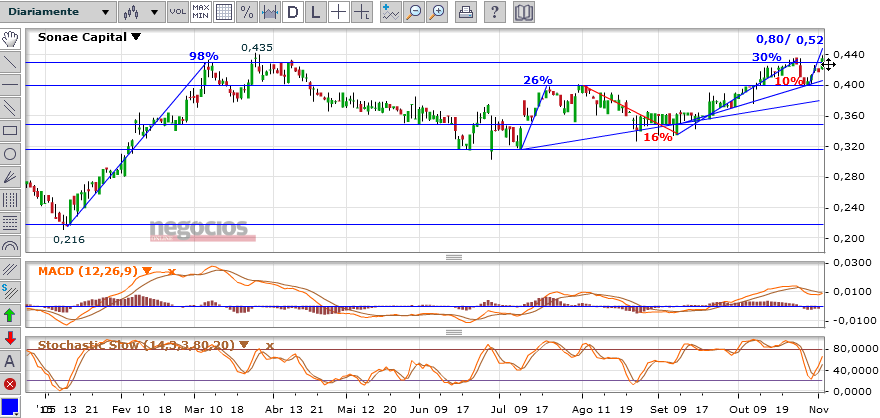Open the candlestick chart type dropdown
Viewport: 880px width, 418px height.
tap(141, 12)
